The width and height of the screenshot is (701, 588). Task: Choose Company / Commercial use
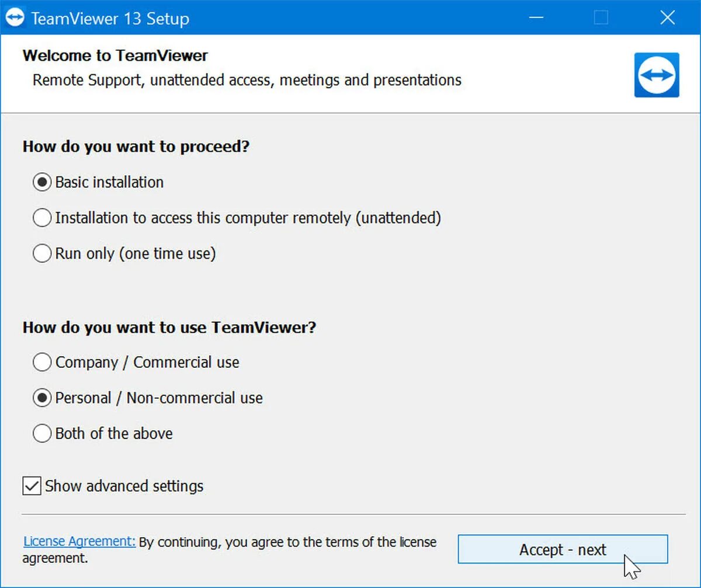click(x=42, y=362)
